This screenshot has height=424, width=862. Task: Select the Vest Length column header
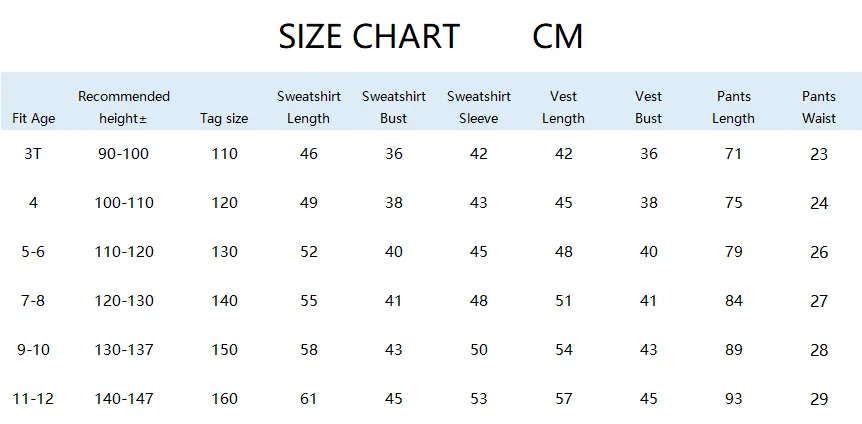[x=563, y=107]
